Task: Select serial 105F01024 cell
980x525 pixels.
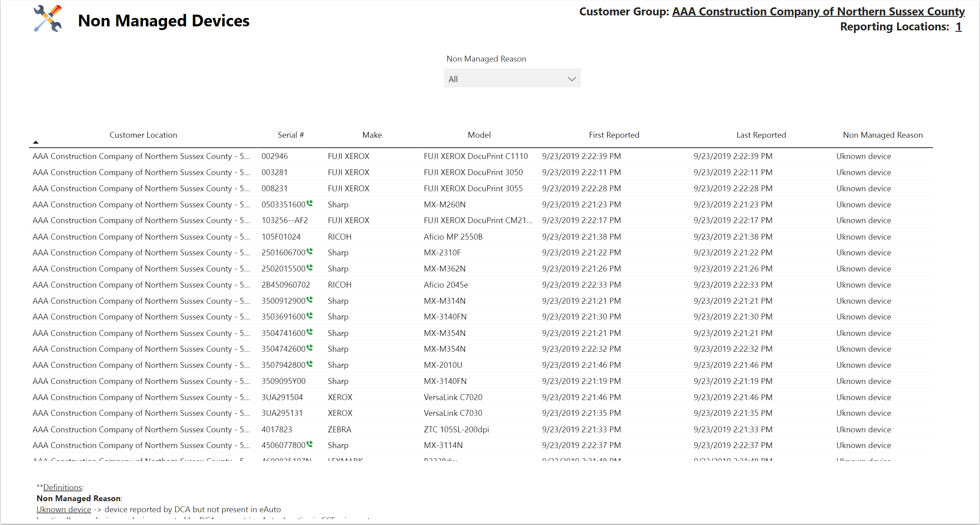Action: pos(281,237)
